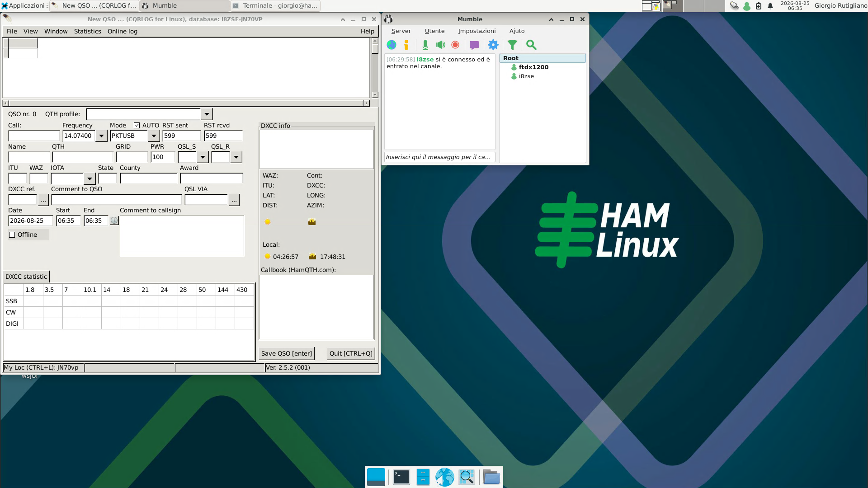Select user i8zse in channel tree
Image resolution: width=868 pixels, height=488 pixels.
pyautogui.click(x=526, y=76)
